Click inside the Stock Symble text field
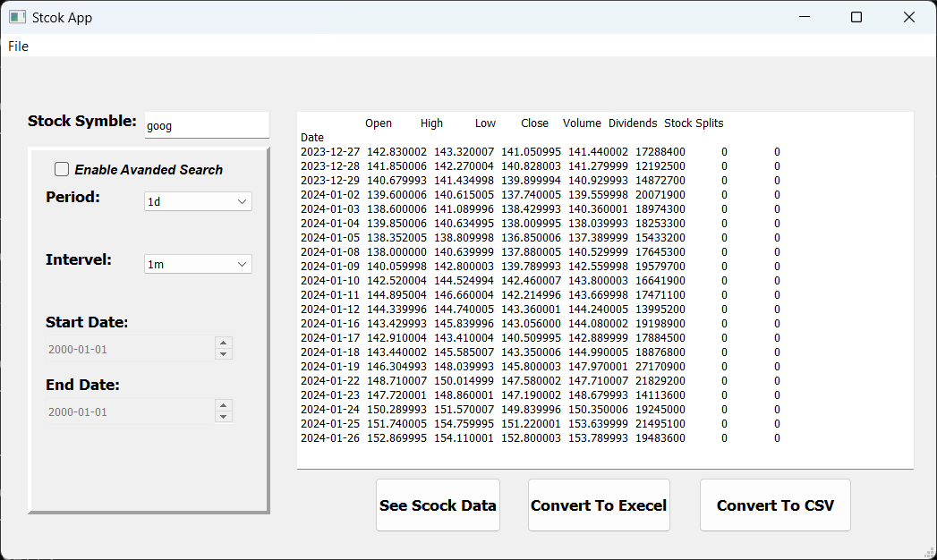Viewport: 937px width, 560px height. point(207,125)
